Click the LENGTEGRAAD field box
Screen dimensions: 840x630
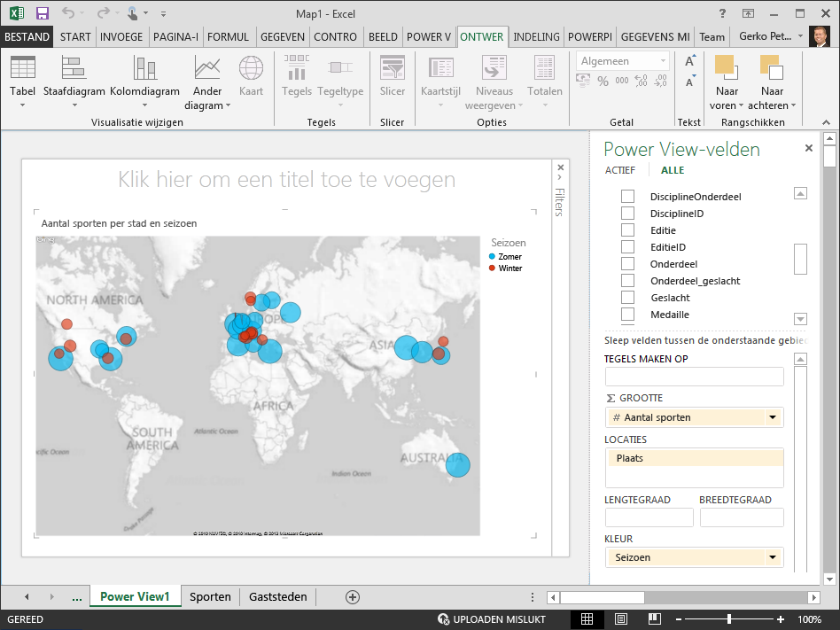(649, 517)
